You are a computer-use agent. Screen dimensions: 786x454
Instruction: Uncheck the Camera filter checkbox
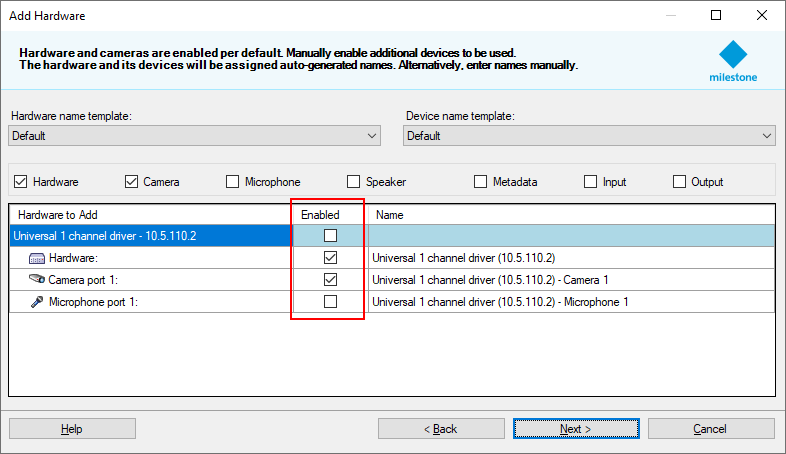click(x=131, y=181)
